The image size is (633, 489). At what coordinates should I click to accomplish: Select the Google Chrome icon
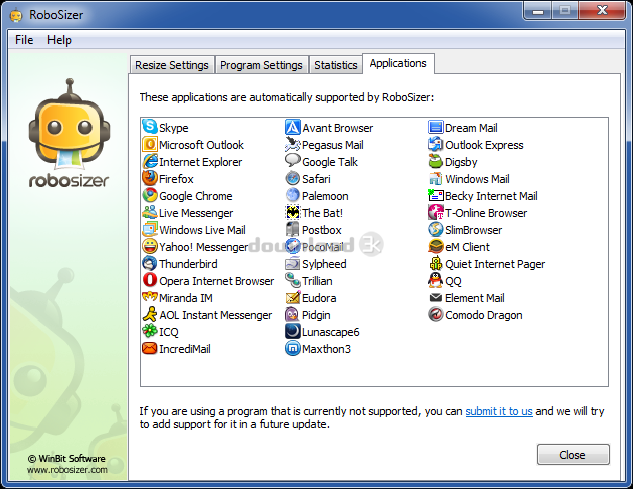click(150, 195)
